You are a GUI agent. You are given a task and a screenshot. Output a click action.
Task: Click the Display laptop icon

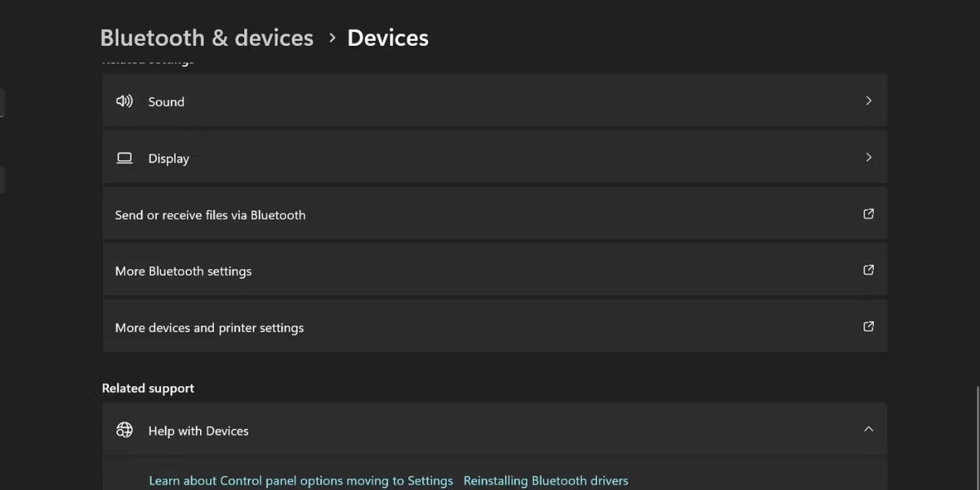(124, 158)
